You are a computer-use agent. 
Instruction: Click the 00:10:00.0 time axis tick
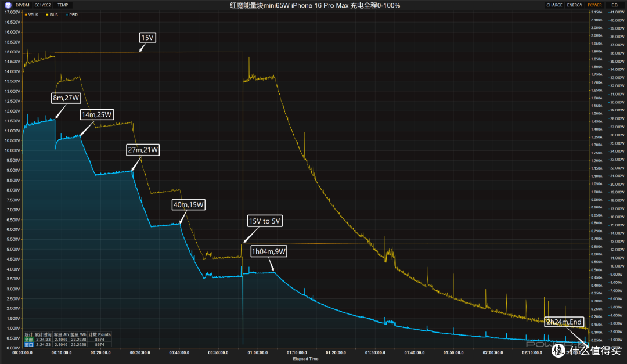(x=62, y=353)
